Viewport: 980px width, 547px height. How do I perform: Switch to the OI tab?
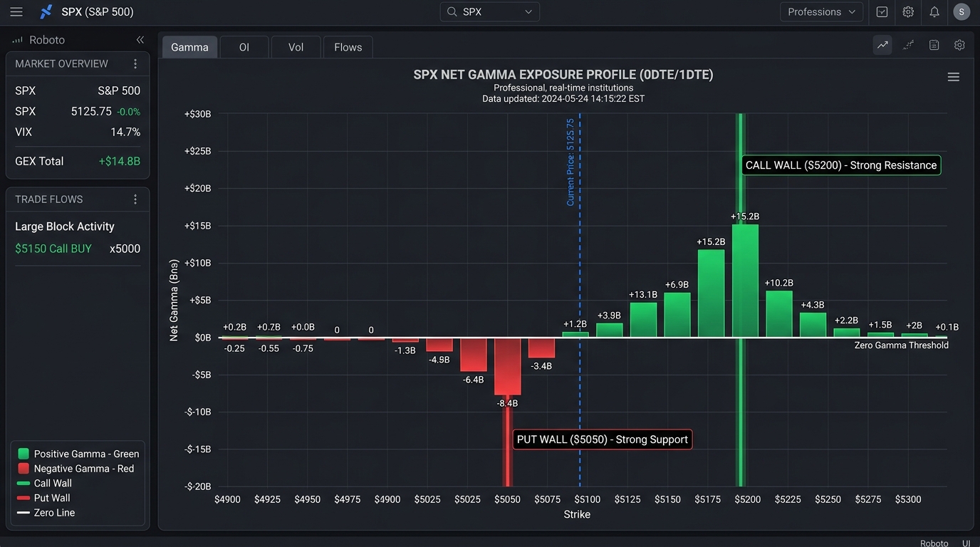[244, 47]
